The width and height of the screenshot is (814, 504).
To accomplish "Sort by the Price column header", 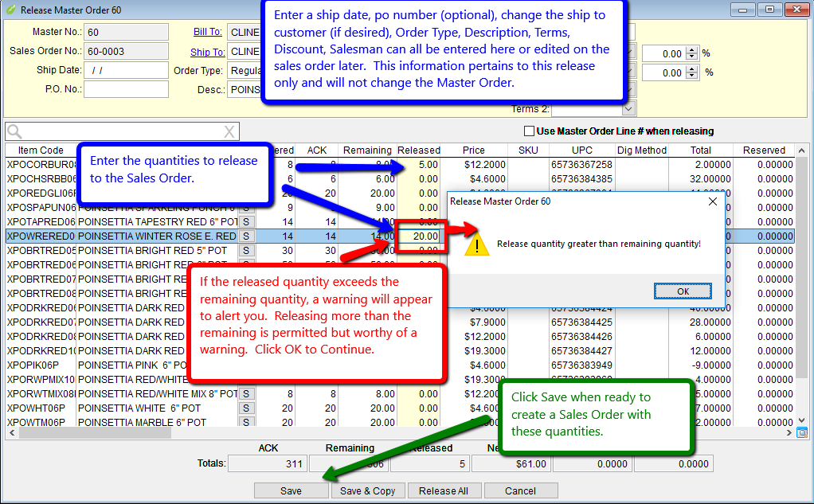I will coord(474,150).
